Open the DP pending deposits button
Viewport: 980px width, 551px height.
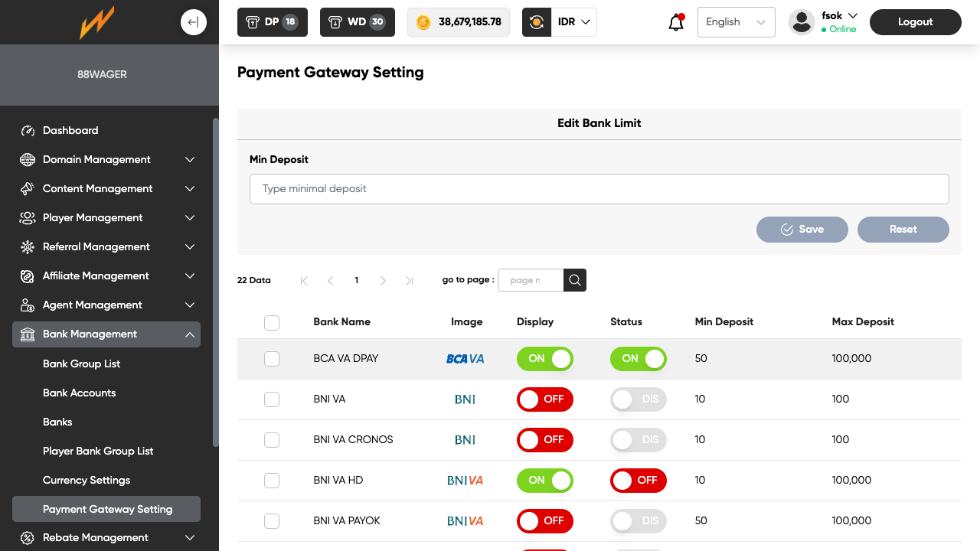pyautogui.click(x=273, y=22)
